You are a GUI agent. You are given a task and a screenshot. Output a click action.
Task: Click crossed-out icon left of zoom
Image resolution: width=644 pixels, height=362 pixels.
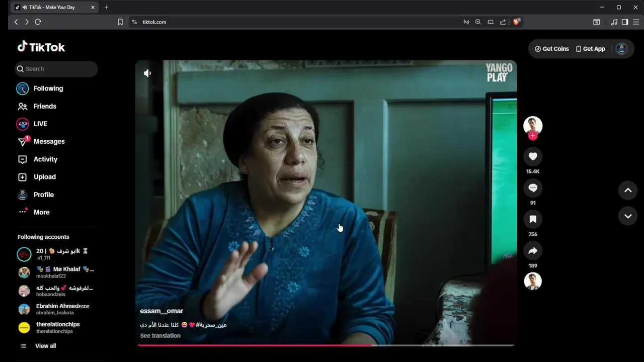(466, 22)
